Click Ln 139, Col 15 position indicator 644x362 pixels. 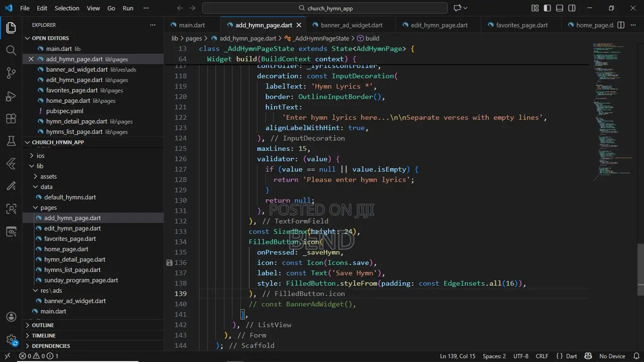point(458,356)
